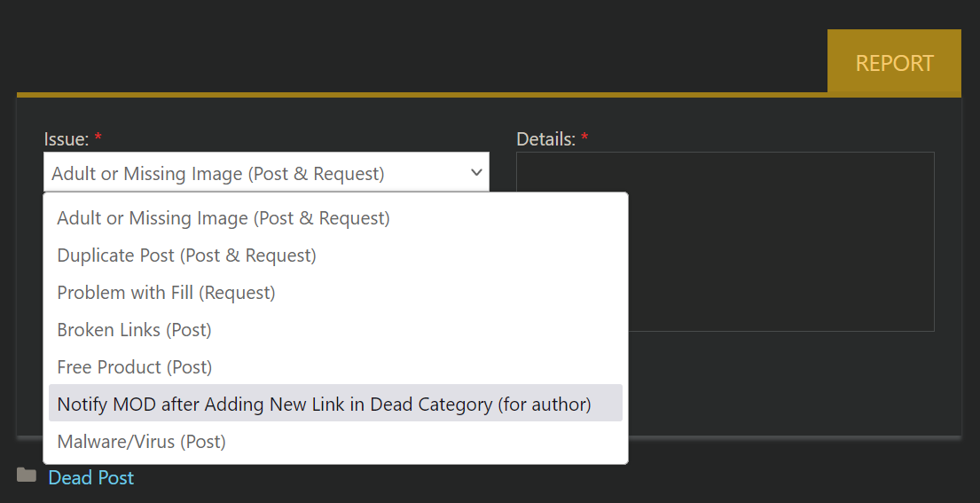
Task: Select Notify MOD after Adding New Link option
Action: coord(335,404)
